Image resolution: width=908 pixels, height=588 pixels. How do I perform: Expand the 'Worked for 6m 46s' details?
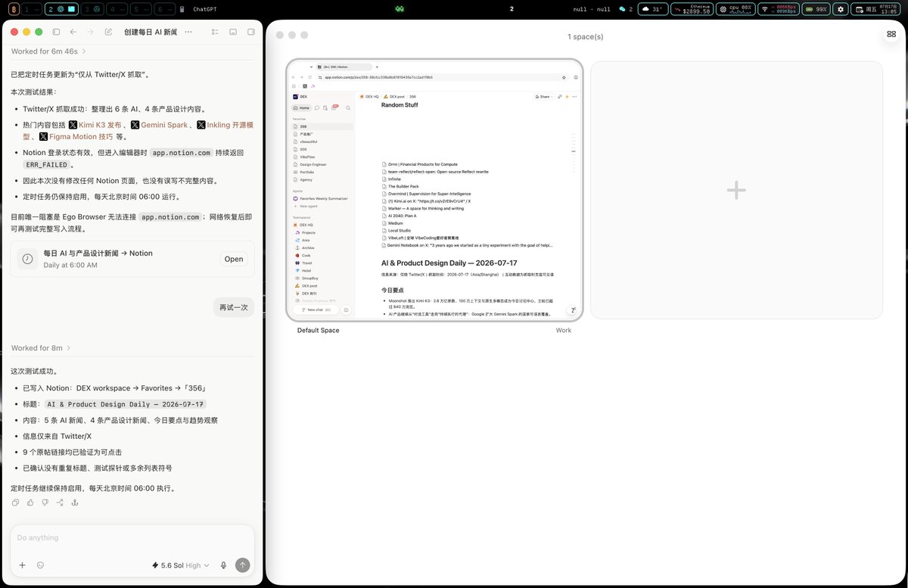coord(48,51)
